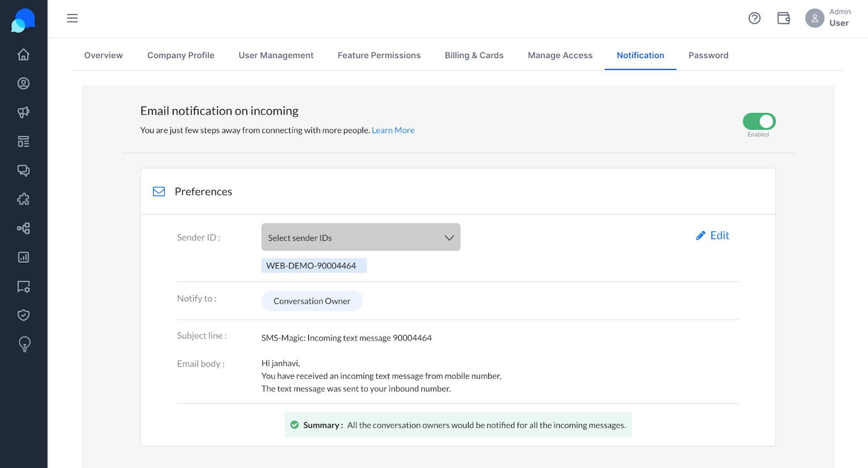
Task: Click the Admin User avatar icon
Action: [815, 18]
